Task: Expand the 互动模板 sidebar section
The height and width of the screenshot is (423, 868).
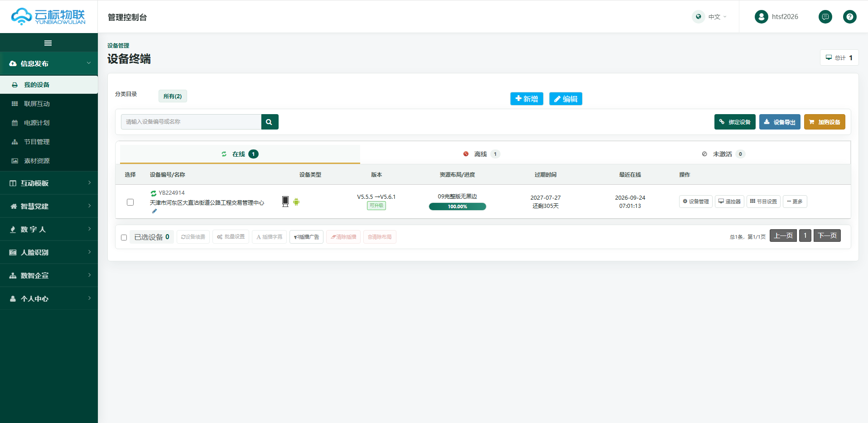Action: (x=49, y=183)
